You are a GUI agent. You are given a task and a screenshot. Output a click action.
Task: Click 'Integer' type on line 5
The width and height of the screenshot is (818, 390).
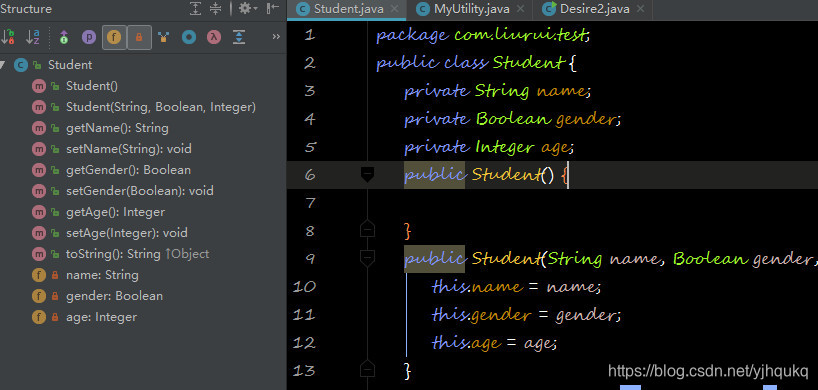tap(504, 147)
